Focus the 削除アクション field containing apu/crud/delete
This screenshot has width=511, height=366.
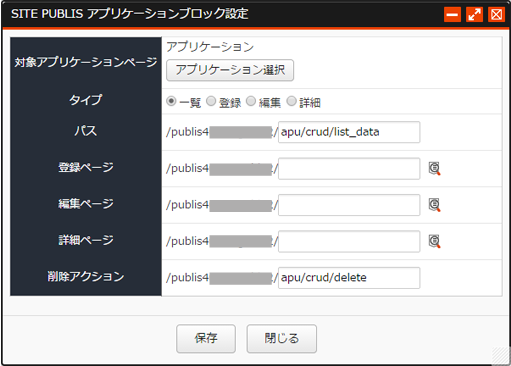349,278
